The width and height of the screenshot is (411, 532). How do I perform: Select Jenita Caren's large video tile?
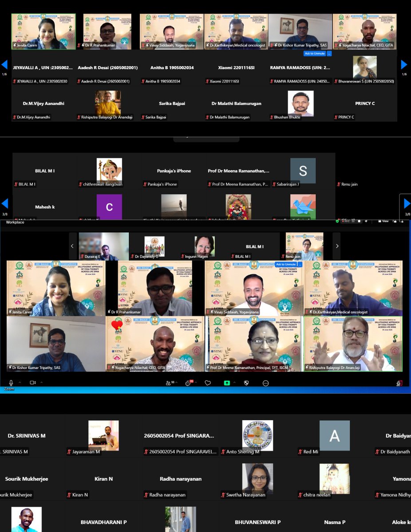(x=56, y=288)
